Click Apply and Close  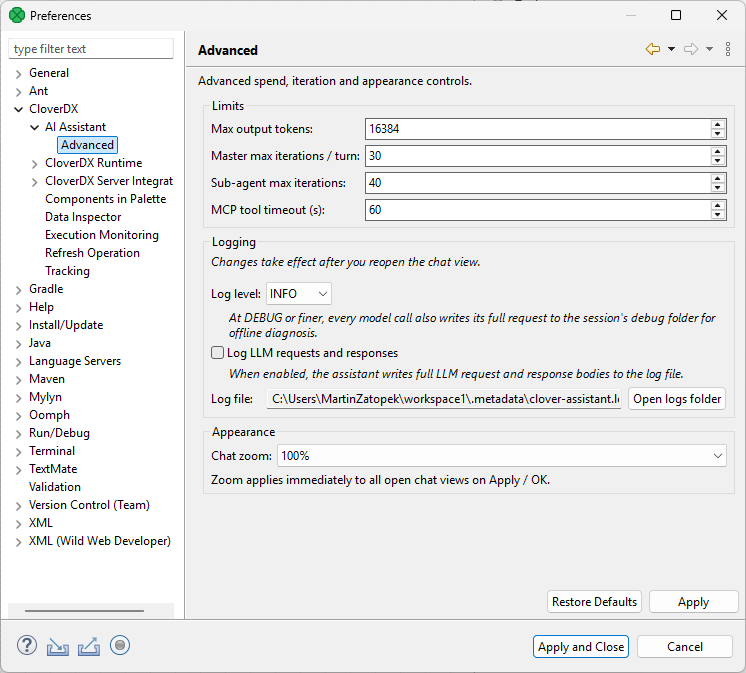coord(581,647)
